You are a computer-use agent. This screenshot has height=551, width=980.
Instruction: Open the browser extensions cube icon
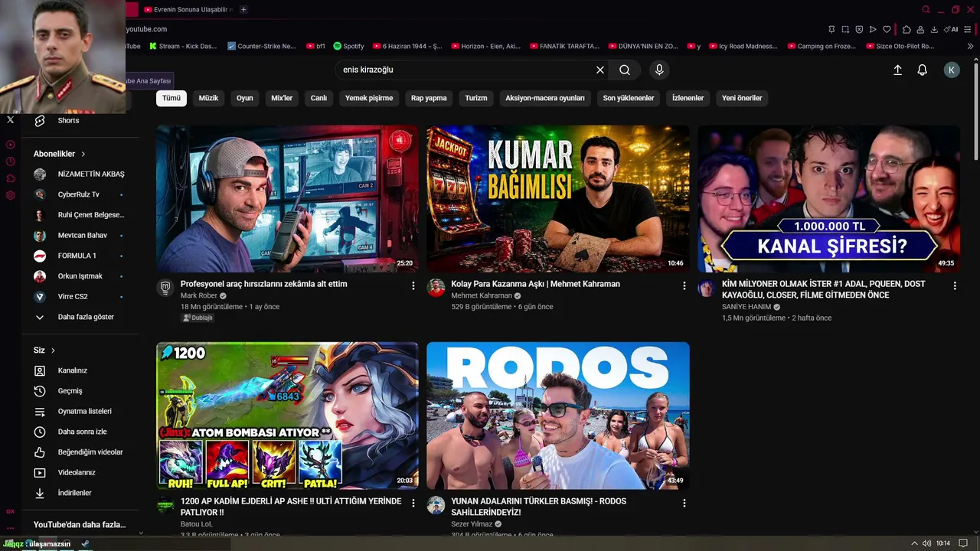coord(906,29)
